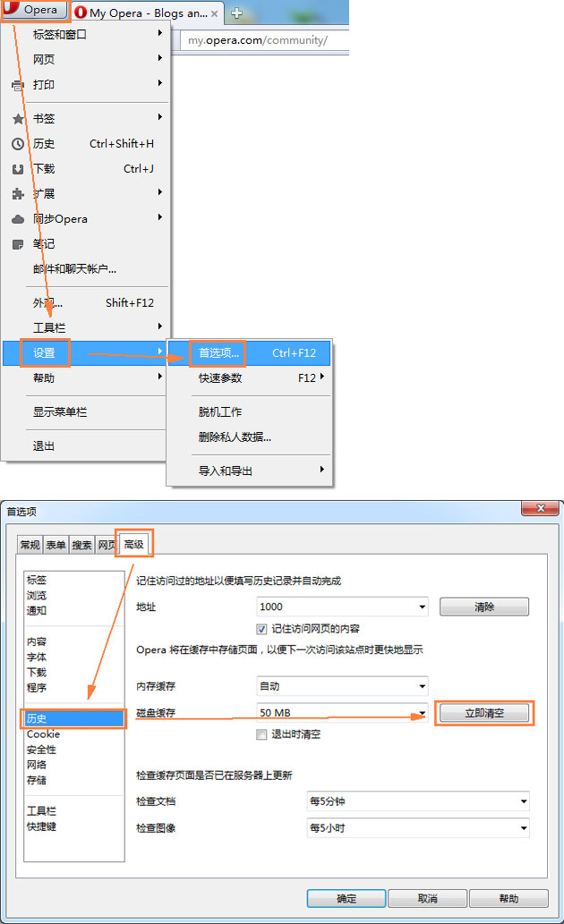
Task: Click the 取消 button
Action: click(x=428, y=899)
